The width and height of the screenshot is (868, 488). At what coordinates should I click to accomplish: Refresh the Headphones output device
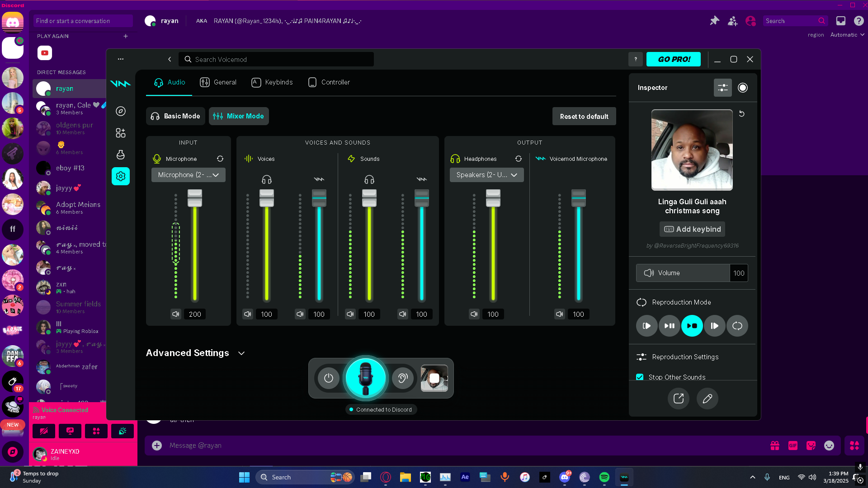pos(519,159)
